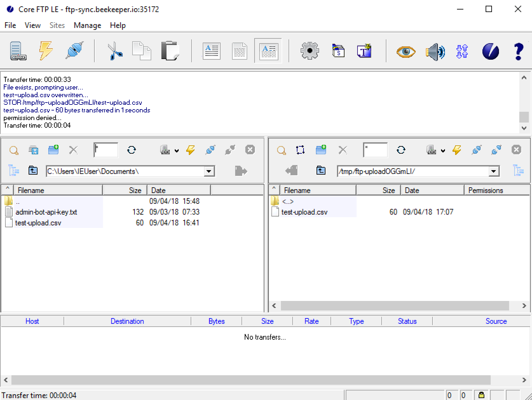The height and width of the screenshot is (400, 532).
Task: Click the Reconnect plug toolbar icon
Action: [x=75, y=51]
